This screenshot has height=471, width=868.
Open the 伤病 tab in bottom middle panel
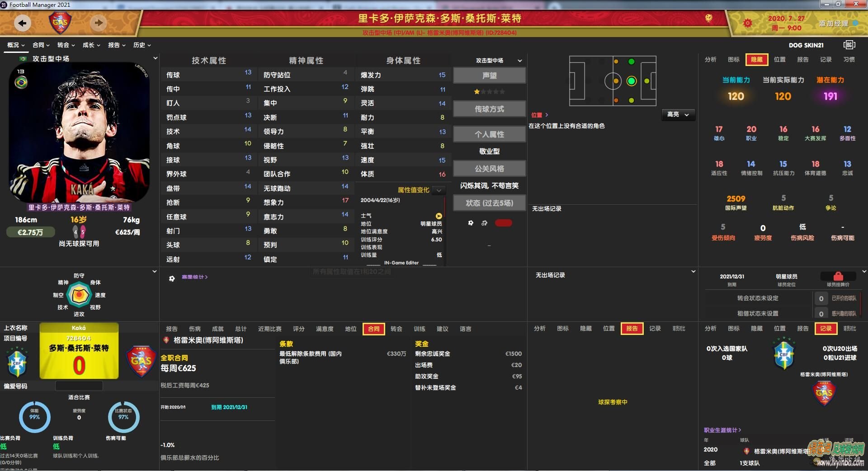195,329
